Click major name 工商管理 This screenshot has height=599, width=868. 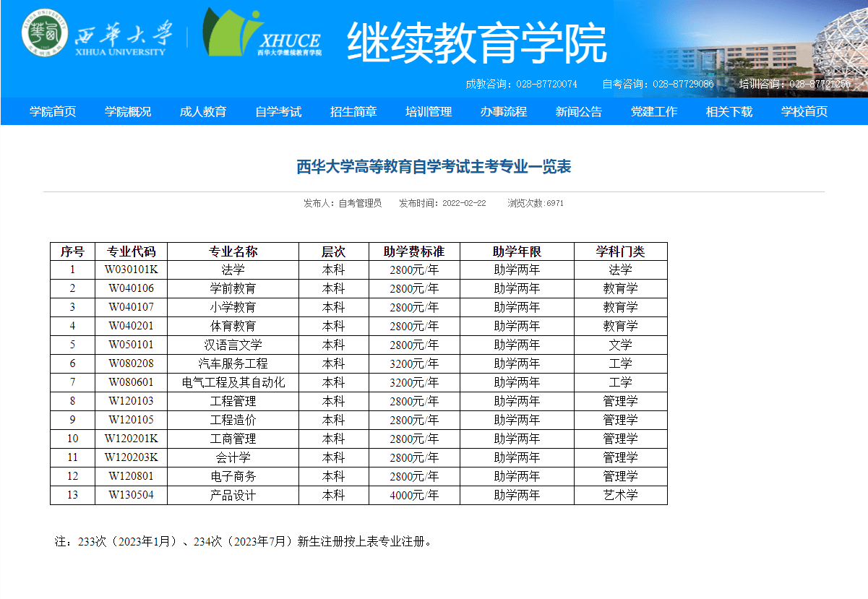tap(233, 439)
